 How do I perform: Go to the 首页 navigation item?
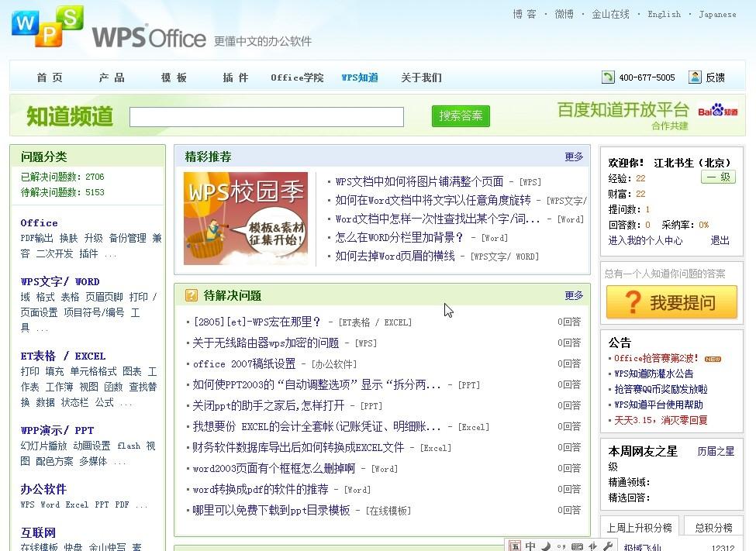coord(50,77)
